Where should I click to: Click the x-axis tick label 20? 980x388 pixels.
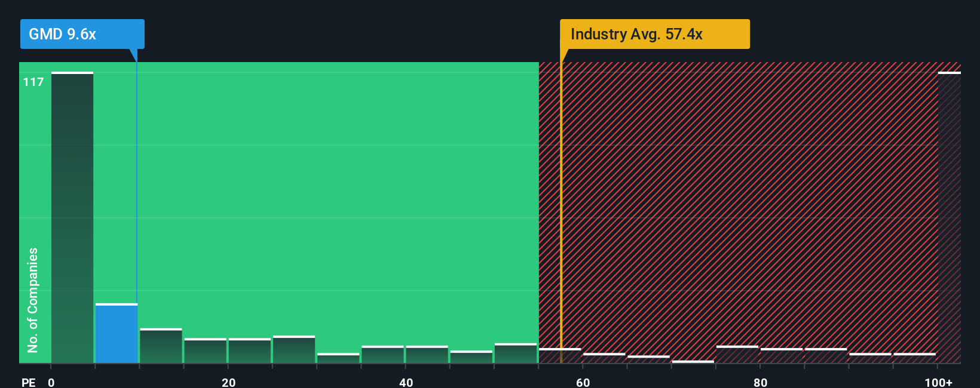point(228,382)
